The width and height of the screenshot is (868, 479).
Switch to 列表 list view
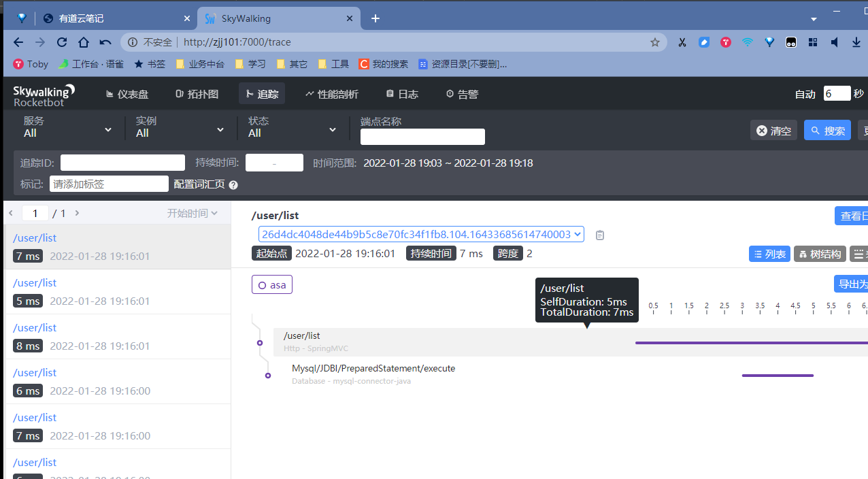[769, 254]
